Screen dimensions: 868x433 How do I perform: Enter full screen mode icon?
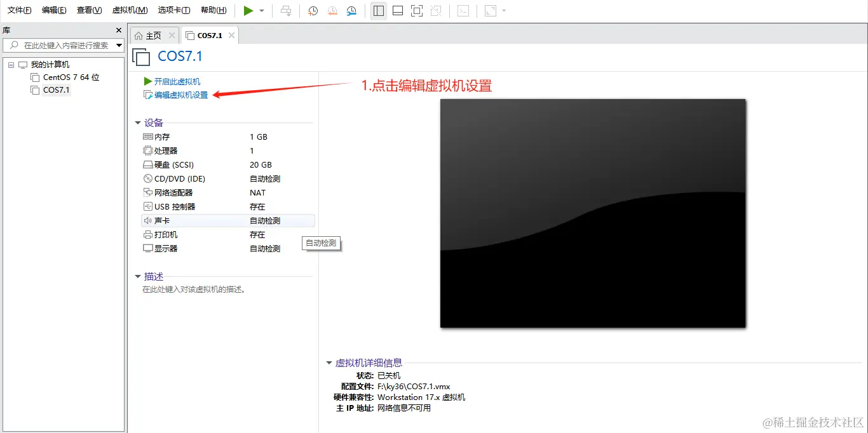417,11
